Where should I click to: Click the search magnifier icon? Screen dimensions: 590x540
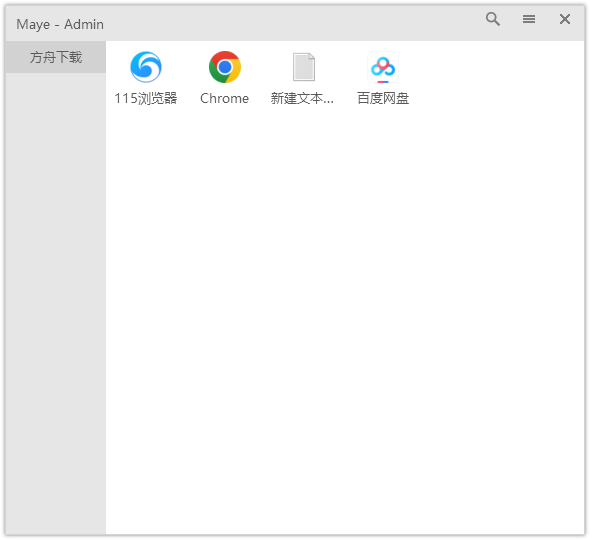click(493, 19)
